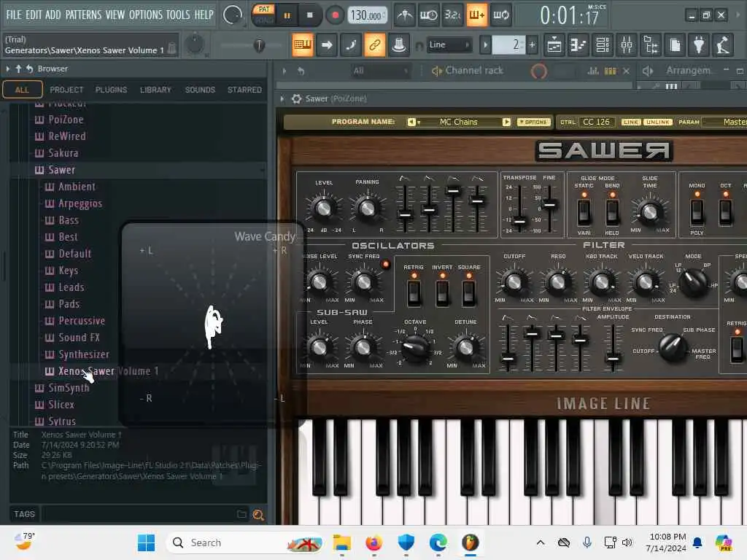Toggle the metronome button
Viewport: 747px width, 560px height.
click(x=404, y=15)
